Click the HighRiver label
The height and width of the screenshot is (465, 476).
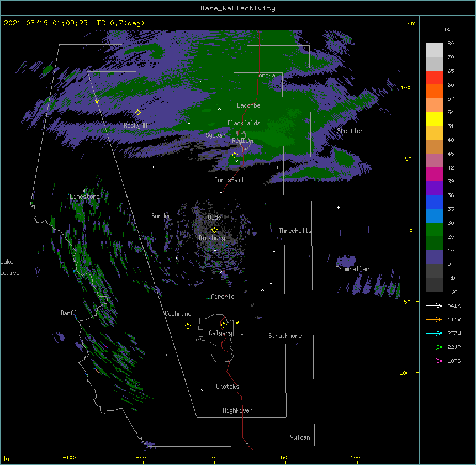(237, 410)
